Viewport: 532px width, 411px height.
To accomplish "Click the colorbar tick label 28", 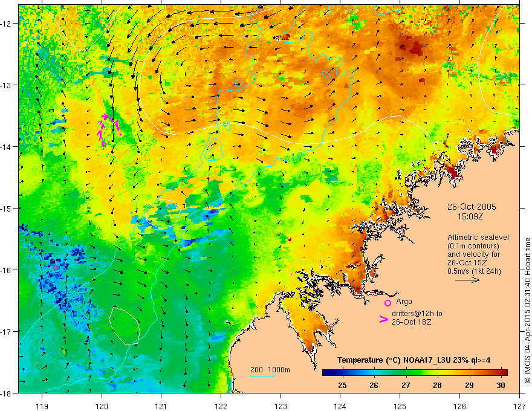I will [437, 385].
